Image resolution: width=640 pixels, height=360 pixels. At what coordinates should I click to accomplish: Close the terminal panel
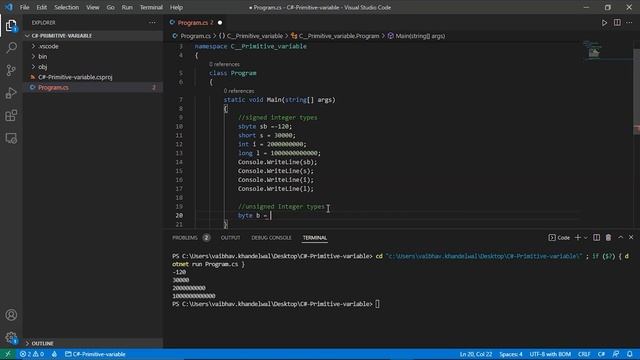(x=631, y=238)
